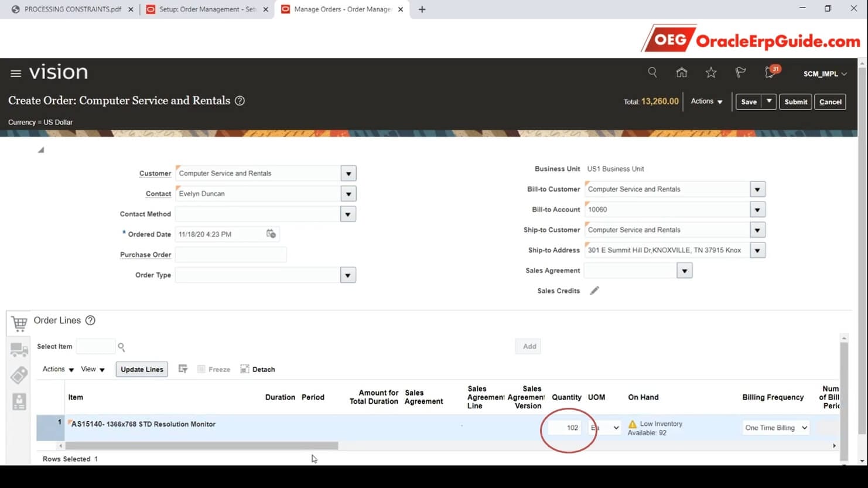The image size is (868, 488).
Task: Open the billing tag side tab
Action: [19, 376]
